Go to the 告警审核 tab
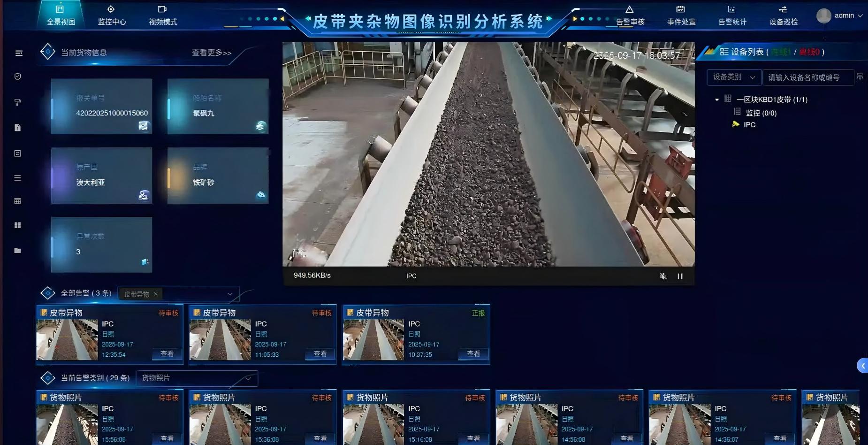Viewport: 868px width, 445px height. (630, 15)
